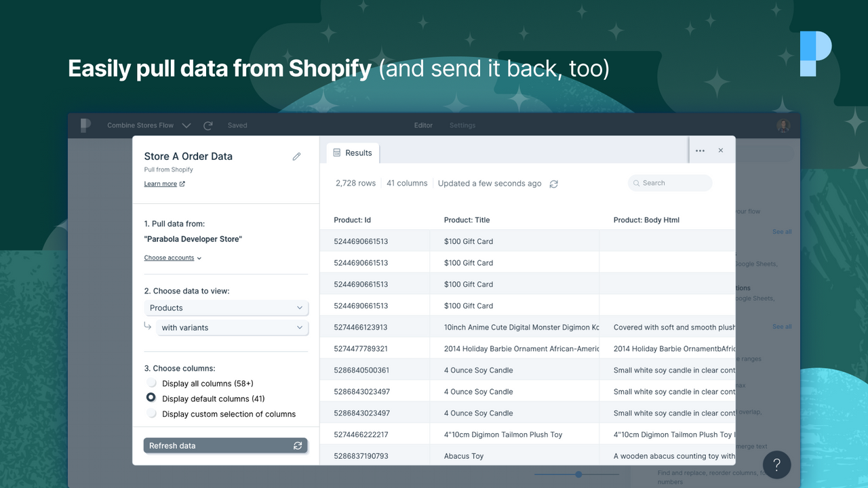
Task: Choose Display custom selection of columns
Action: [151, 413]
